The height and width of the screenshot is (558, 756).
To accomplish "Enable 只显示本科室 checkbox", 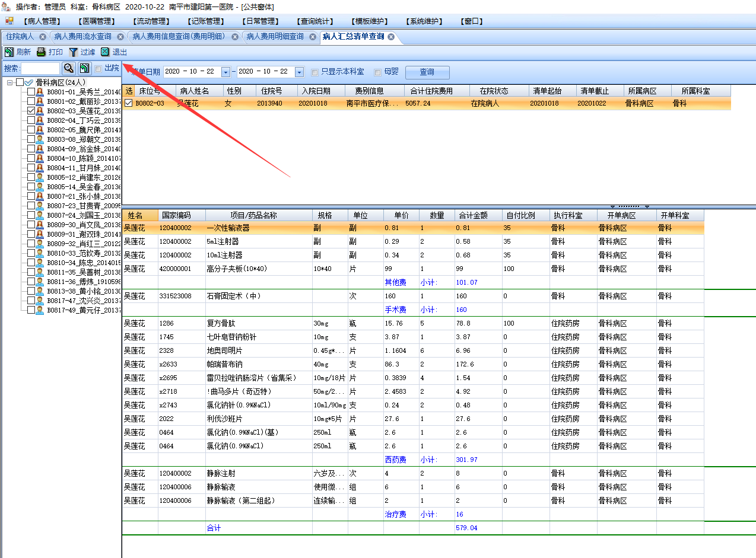I will coord(315,72).
